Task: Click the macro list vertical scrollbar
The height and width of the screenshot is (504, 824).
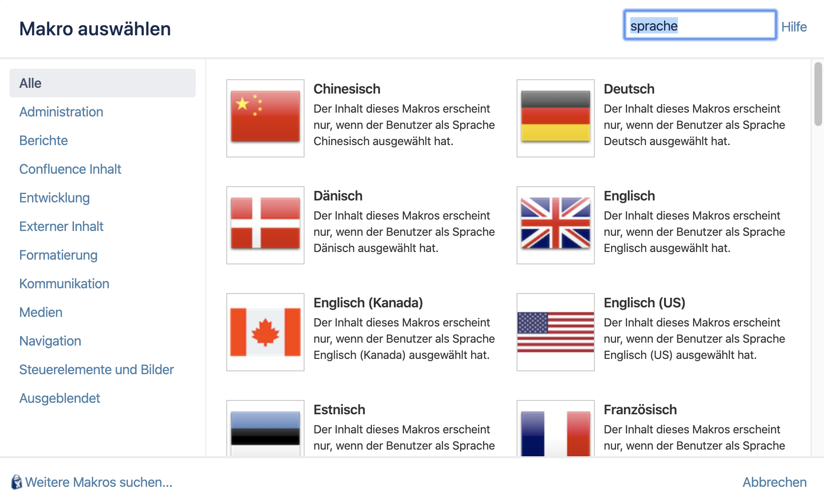Action: pos(818,94)
